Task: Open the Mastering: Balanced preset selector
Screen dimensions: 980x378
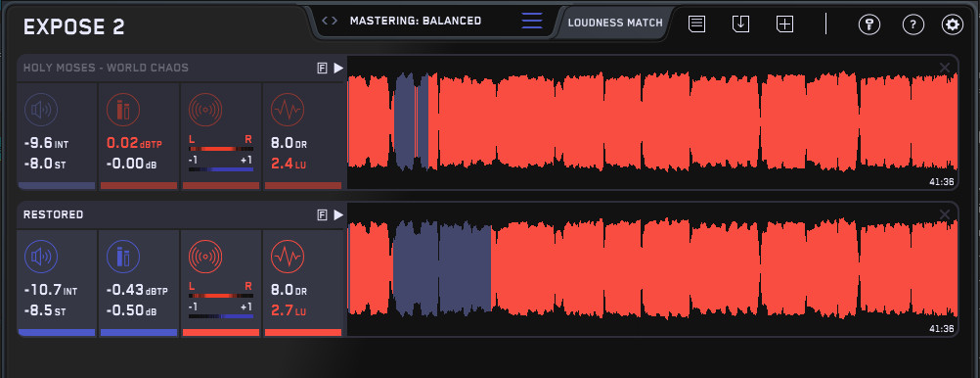Action: click(416, 21)
